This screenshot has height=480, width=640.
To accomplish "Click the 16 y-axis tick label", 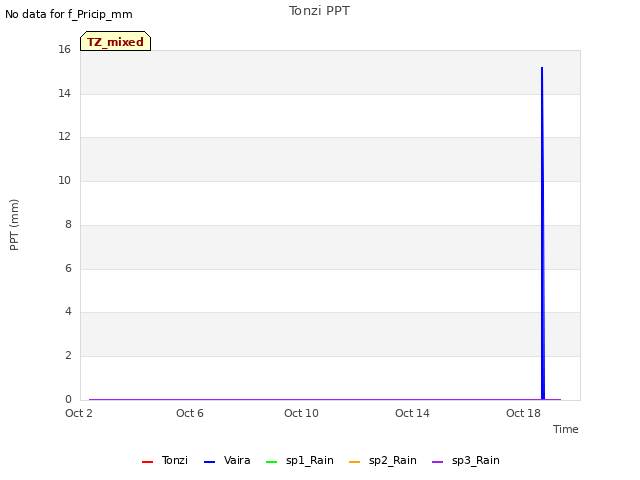I will tap(64, 49).
